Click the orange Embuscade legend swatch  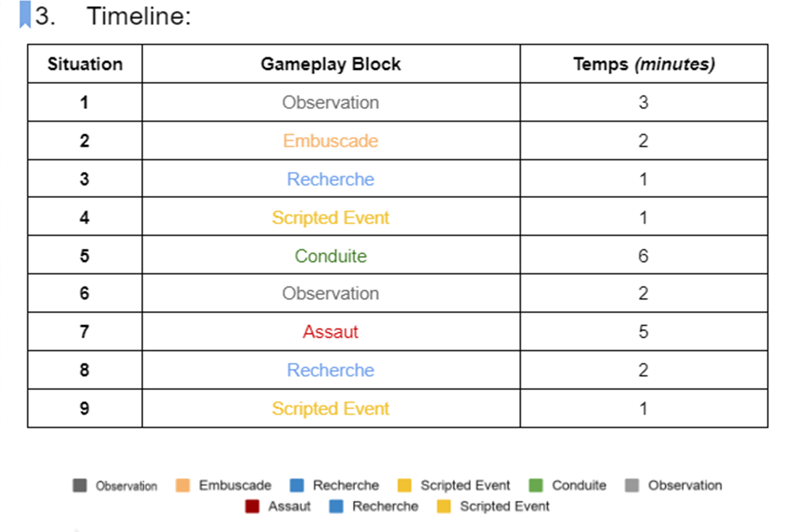(182, 485)
